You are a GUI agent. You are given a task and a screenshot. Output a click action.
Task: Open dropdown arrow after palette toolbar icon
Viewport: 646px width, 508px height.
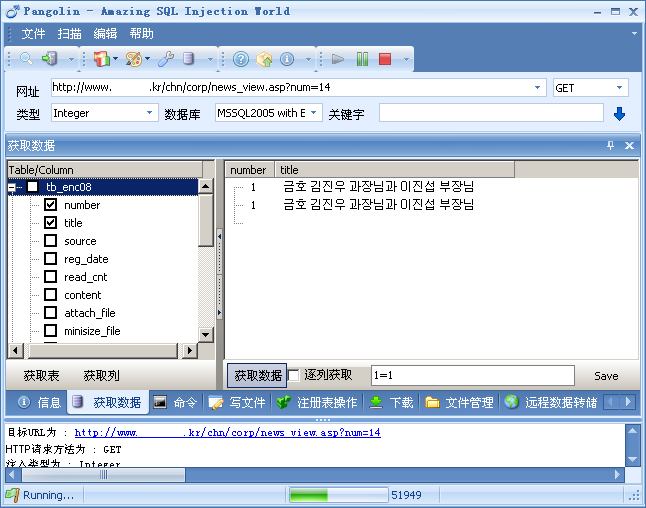(147, 59)
